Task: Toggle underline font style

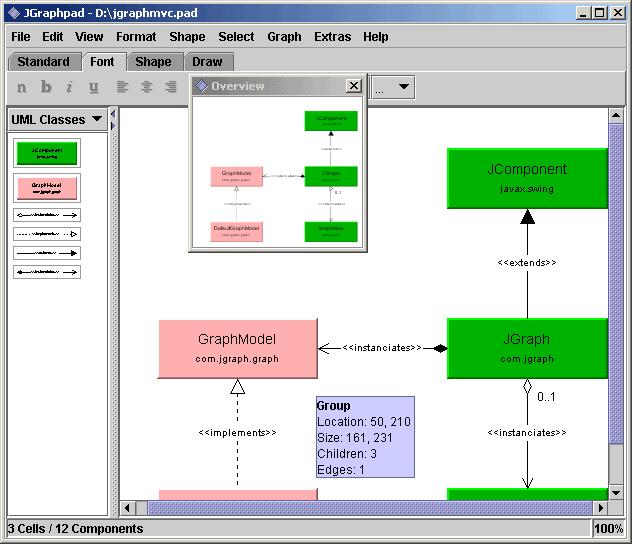Action: click(x=94, y=87)
